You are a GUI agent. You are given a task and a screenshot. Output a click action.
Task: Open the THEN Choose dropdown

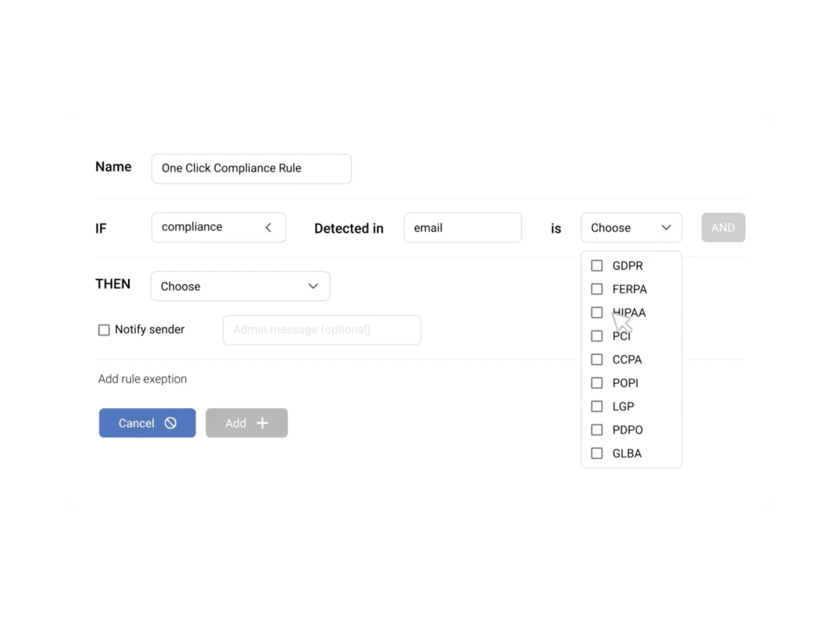pos(240,286)
